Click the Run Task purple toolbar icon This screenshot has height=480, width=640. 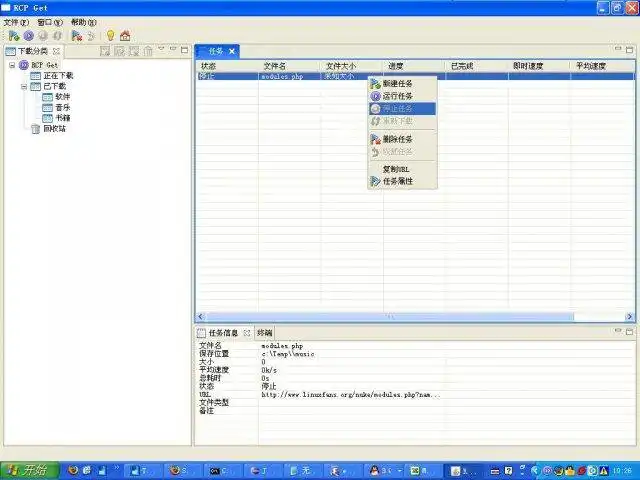(29, 36)
